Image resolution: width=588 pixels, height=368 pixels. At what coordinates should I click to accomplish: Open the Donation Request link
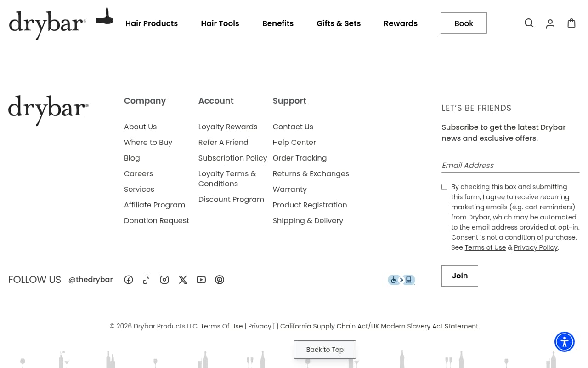pyautogui.click(x=157, y=221)
